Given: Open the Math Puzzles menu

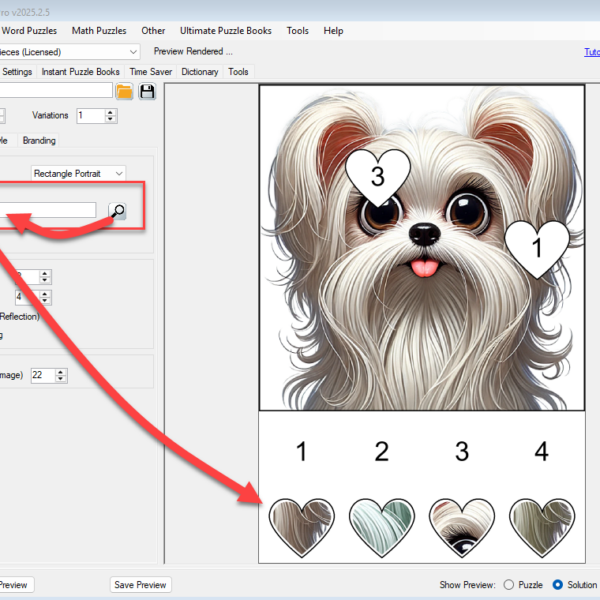Looking at the screenshot, I should point(99,31).
